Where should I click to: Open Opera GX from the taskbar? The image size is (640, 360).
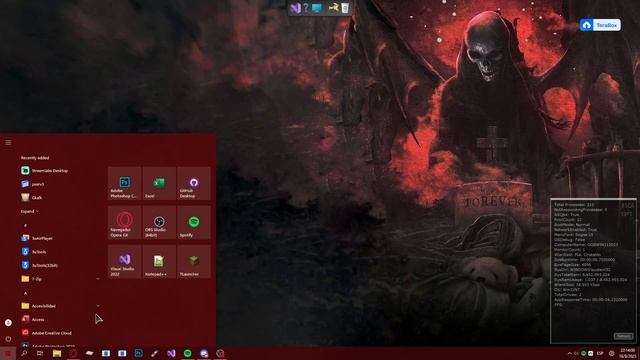point(73,353)
